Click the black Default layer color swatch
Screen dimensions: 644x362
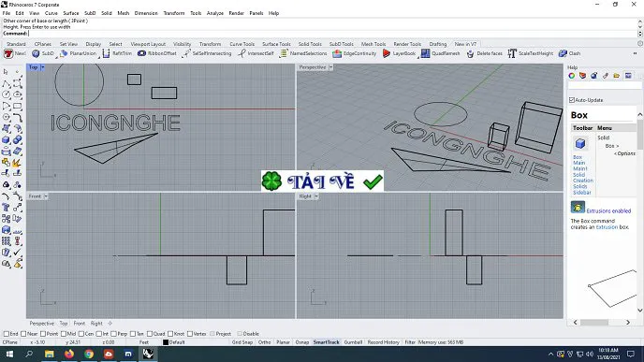[166, 342]
